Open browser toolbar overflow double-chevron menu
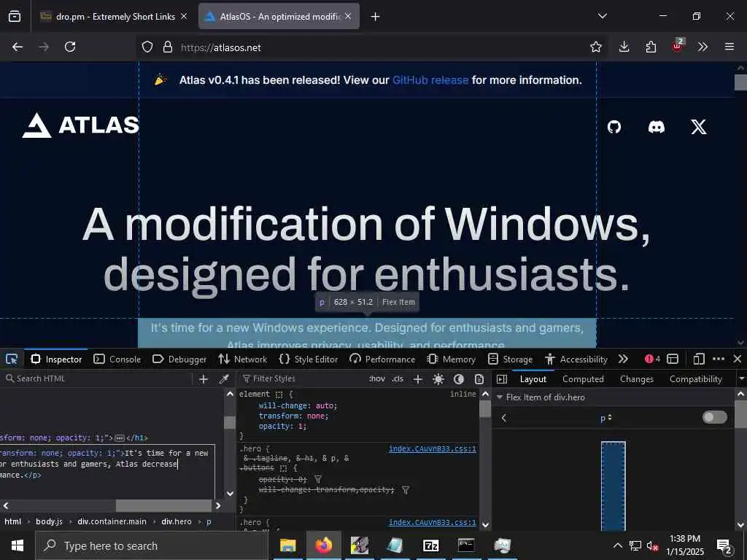The height and width of the screenshot is (560, 747). 703,47
